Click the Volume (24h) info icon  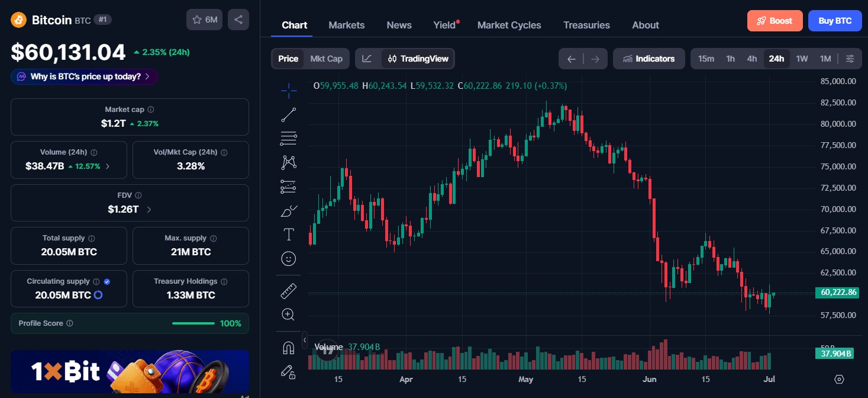[x=94, y=152]
